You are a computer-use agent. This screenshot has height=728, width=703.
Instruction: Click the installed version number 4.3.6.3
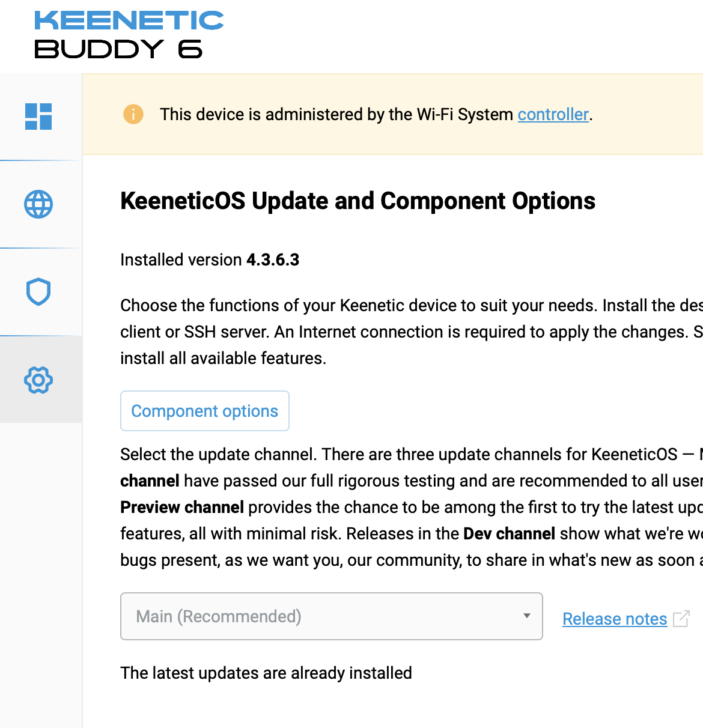click(x=273, y=259)
